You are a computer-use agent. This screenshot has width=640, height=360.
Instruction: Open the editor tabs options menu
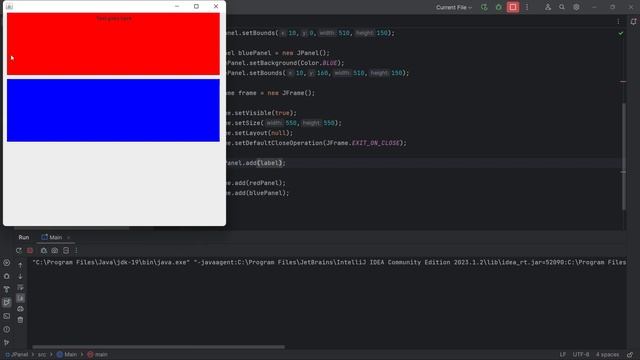pos(618,22)
